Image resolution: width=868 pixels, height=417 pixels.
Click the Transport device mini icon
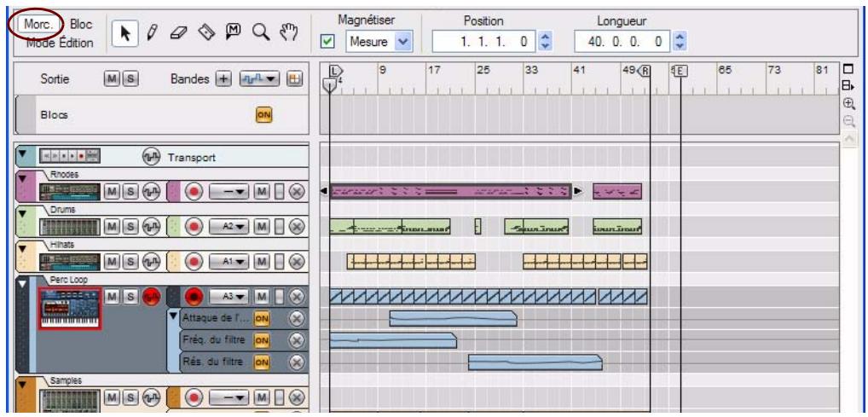point(69,157)
